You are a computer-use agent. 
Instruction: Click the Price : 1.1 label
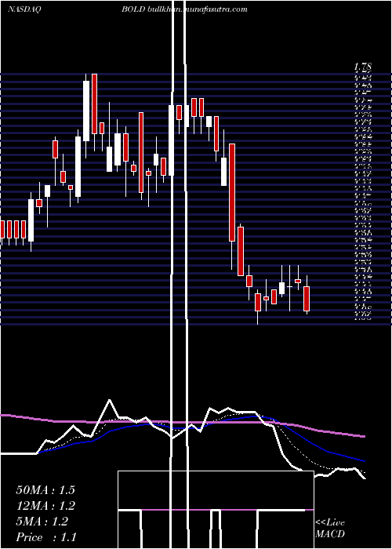(46, 537)
